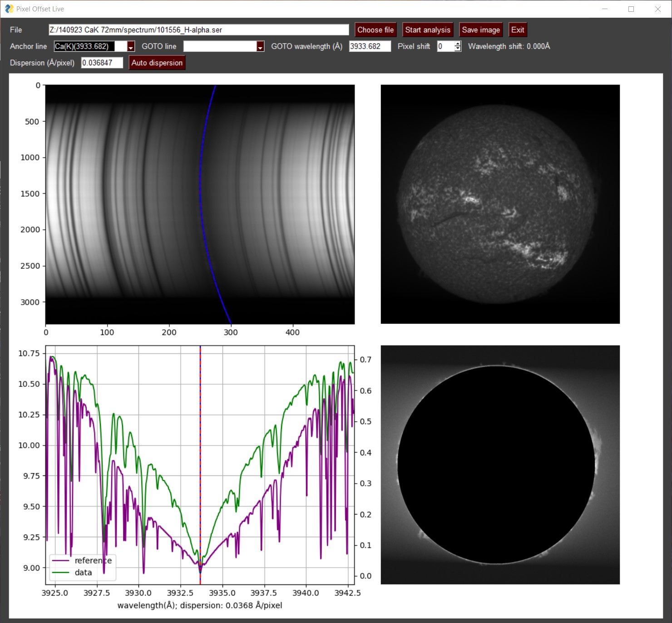Click the 0.7 right-axis tick label
The height and width of the screenshot is (623, 672).
(x=366, y=360)
